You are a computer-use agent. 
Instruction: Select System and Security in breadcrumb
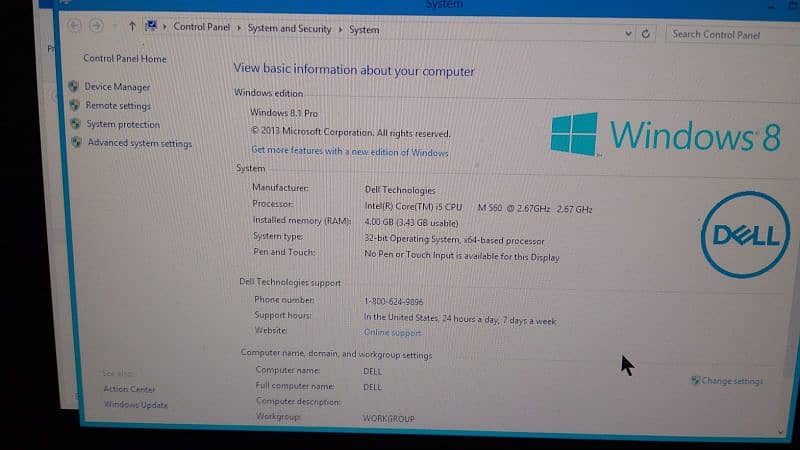click(x=289, y=29)
